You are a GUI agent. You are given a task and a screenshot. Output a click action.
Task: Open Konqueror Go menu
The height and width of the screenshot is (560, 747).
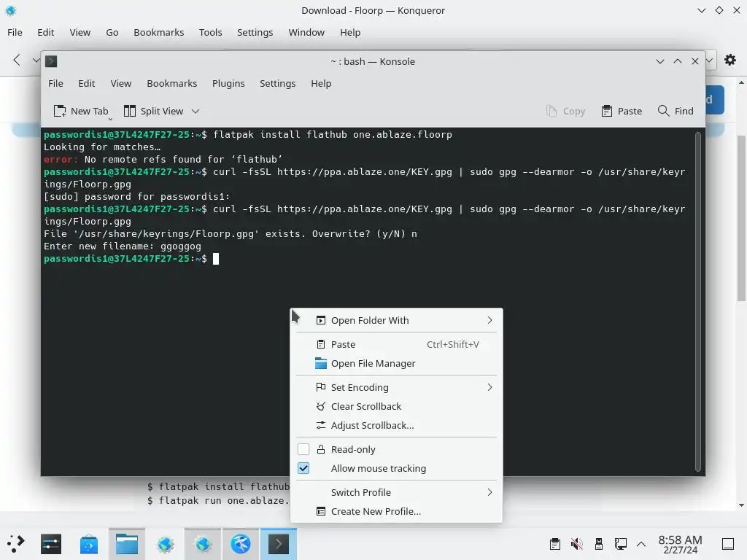point(112,32)
